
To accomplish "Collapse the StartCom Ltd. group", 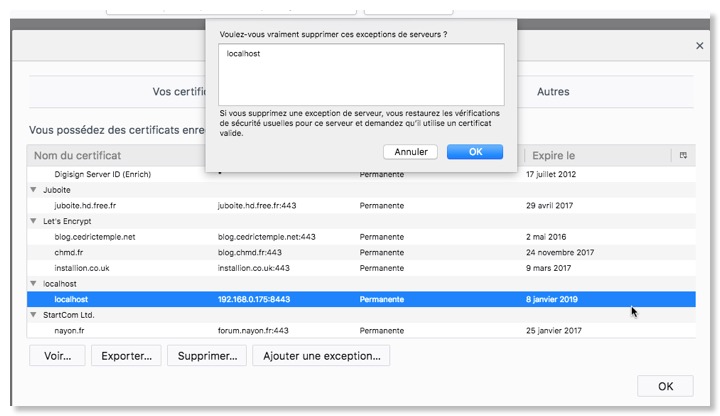I will [x=33, y=315].
